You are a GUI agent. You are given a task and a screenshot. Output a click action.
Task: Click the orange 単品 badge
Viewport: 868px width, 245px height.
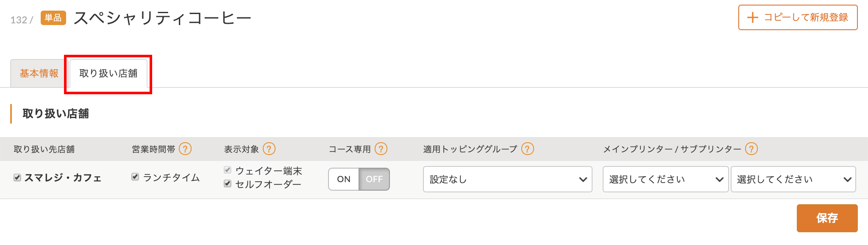(53, 18)
